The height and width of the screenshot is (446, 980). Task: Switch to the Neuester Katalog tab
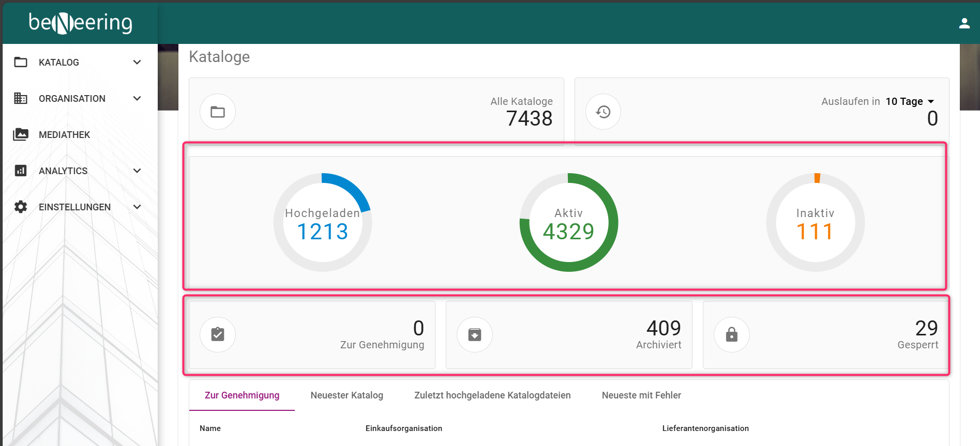(346, 395)
